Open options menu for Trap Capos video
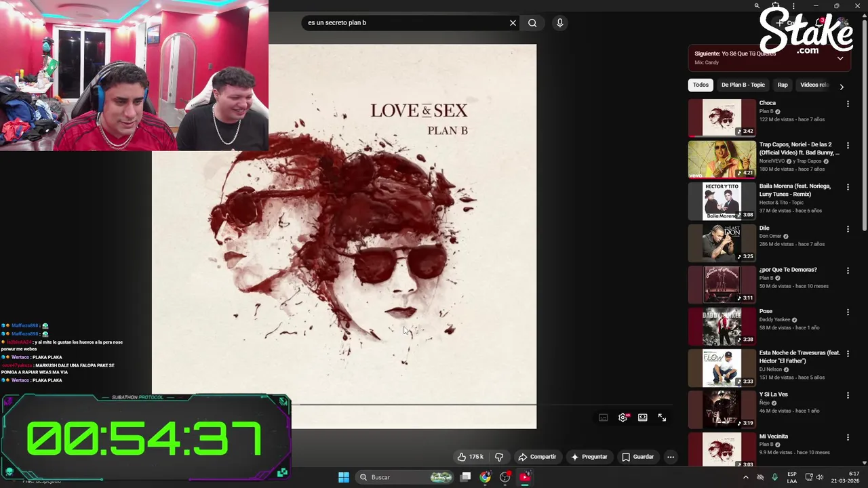Viewport: 868px width, 488px height. [848, 145]
